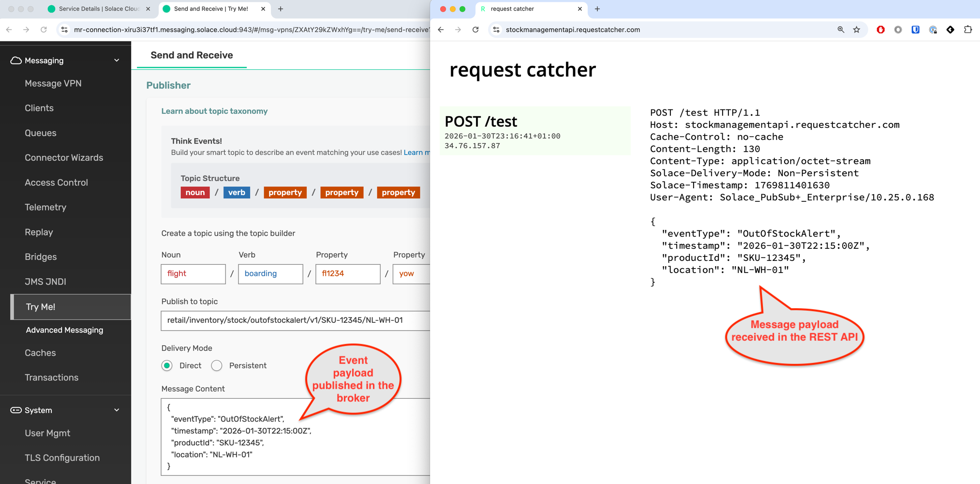Reload the request catcher page

pos(475,30)
